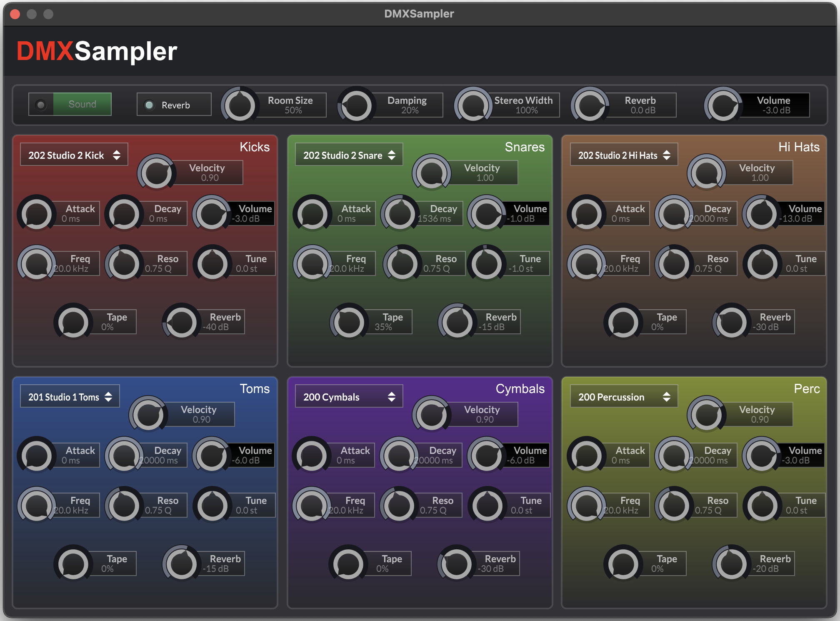Click the Cymbals Velocity knob
The height and width of the screenshot is (621, 840).
pos(432,414)
